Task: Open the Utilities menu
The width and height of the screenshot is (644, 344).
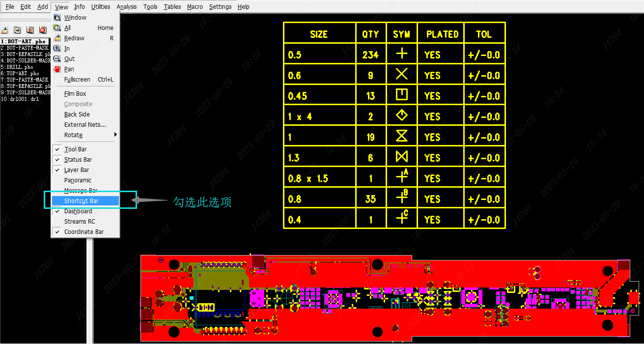Action: 101,7
